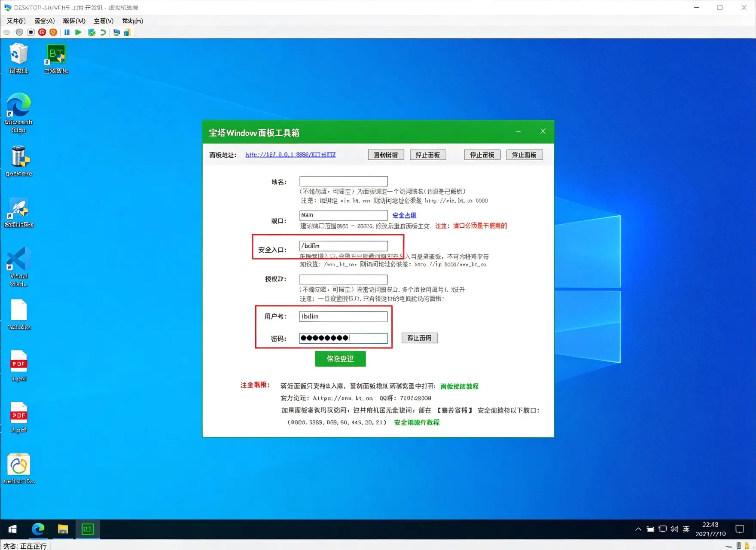Open the notification center icon
The image size is (756, 550).
[740, 529]
